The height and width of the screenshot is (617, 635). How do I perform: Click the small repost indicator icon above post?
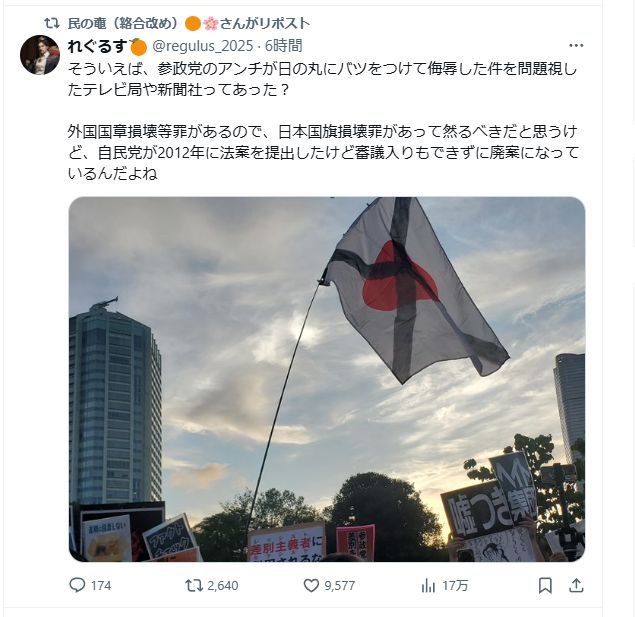pos(52,23)
